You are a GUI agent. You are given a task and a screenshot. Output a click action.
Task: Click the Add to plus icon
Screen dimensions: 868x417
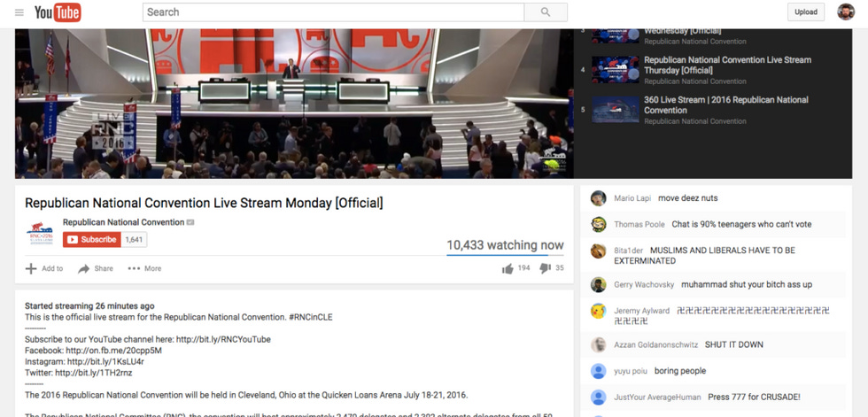pyautogui.click(x=31, y=269)
